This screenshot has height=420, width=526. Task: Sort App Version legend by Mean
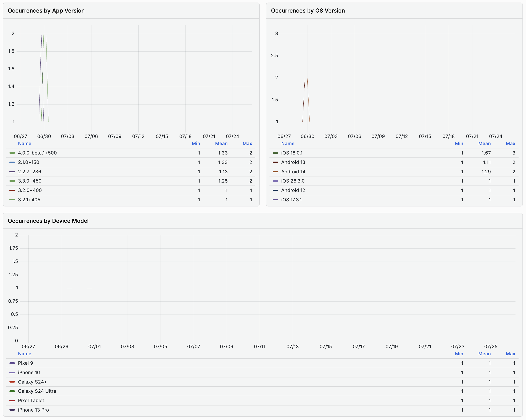tap(221, 144)
